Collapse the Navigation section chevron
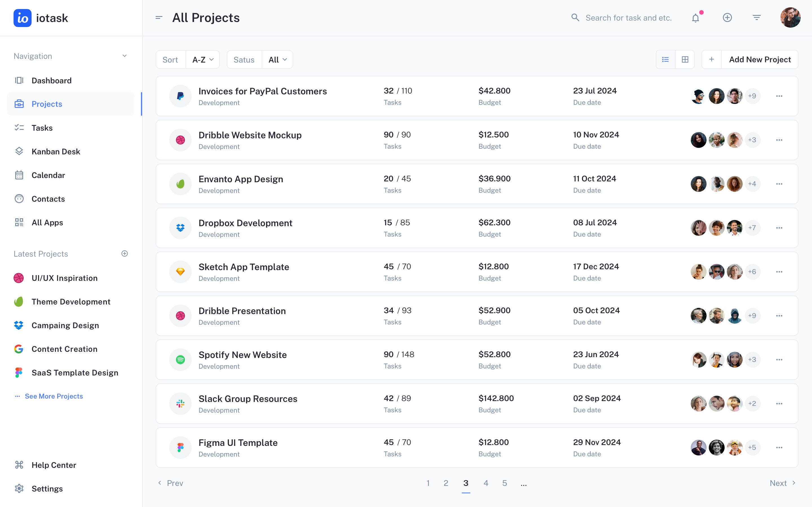812x507 pixels. click(125, 56)
